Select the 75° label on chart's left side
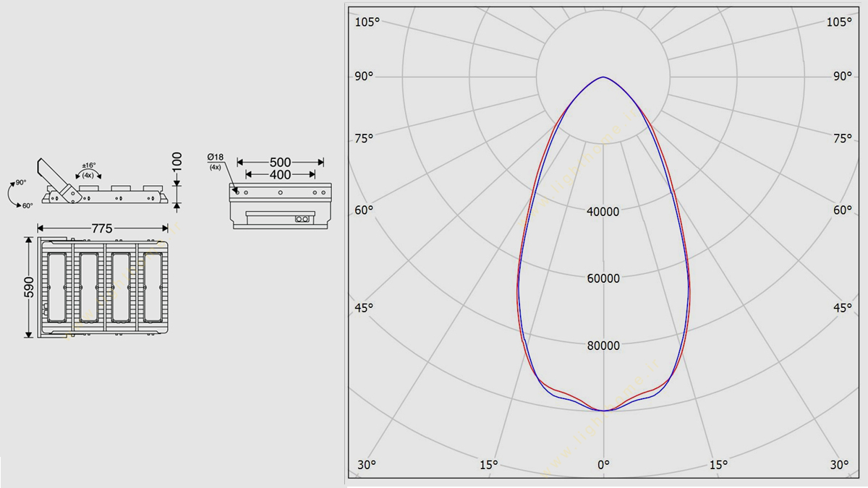 364,139
